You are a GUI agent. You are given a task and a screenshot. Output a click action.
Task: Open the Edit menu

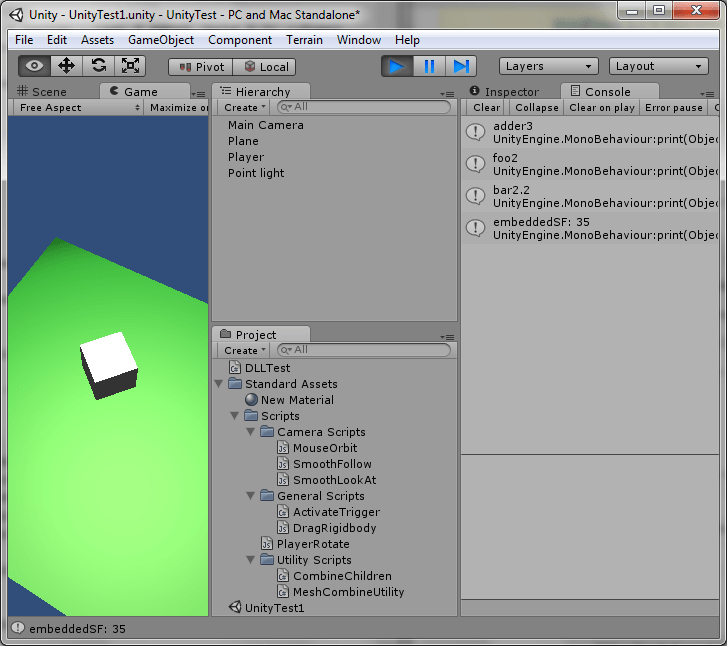[57, 40]
